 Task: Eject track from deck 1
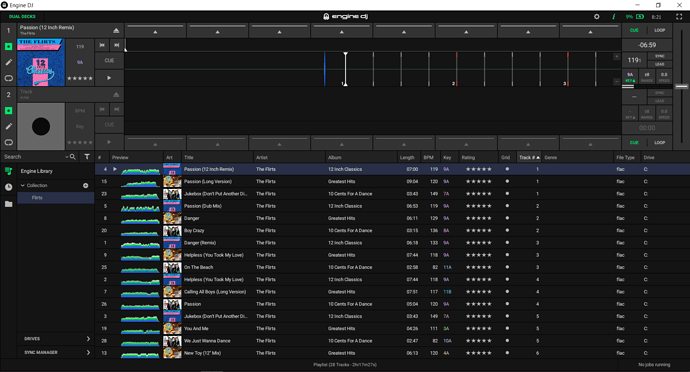(x=116, y=30)
